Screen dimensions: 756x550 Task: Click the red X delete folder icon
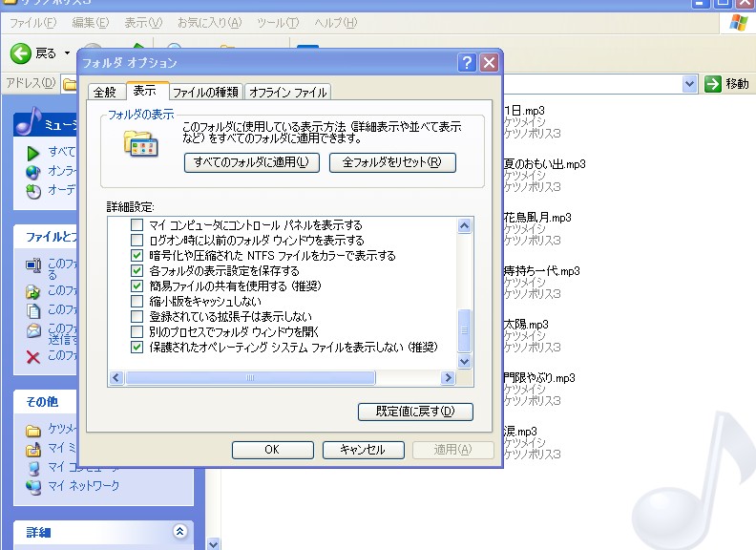[33, 356]
